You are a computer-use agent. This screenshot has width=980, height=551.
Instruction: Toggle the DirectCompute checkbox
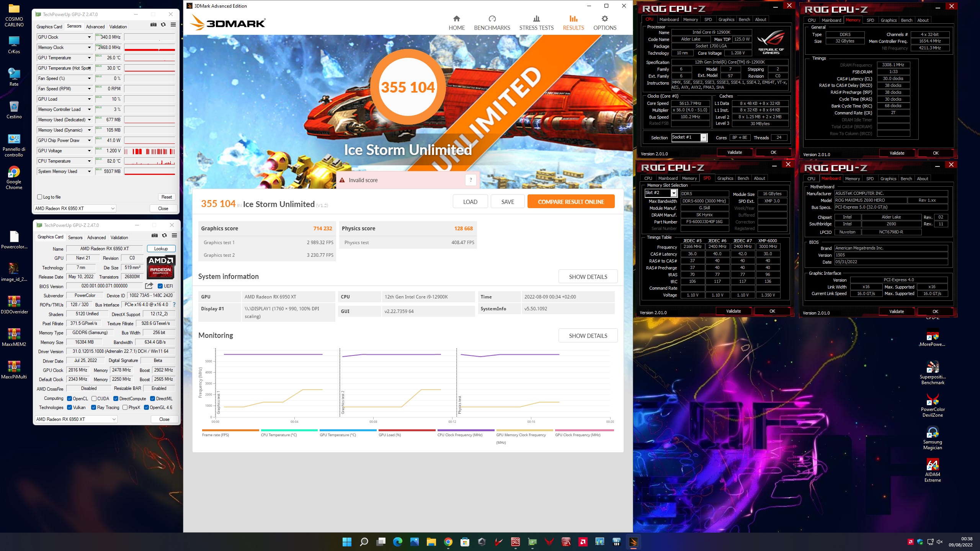116,398
